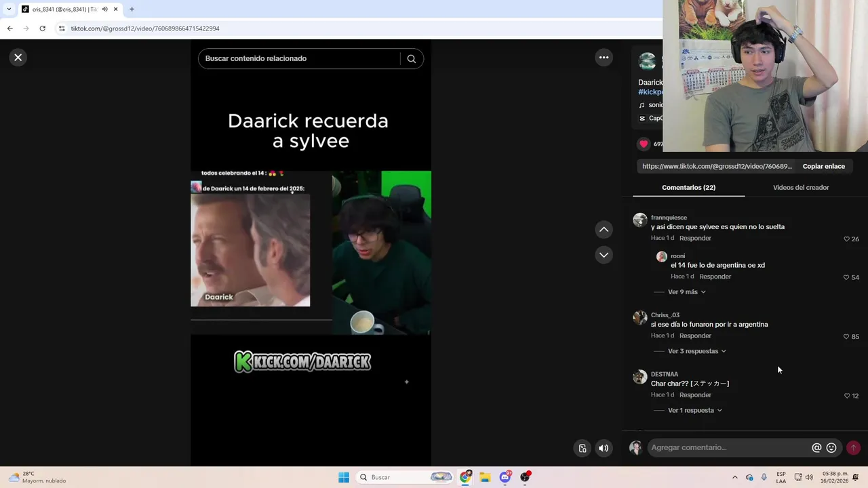The width and height of the screenshot is (868, 488).
Task: Click the red send comment button
Action: pos(853,447)
